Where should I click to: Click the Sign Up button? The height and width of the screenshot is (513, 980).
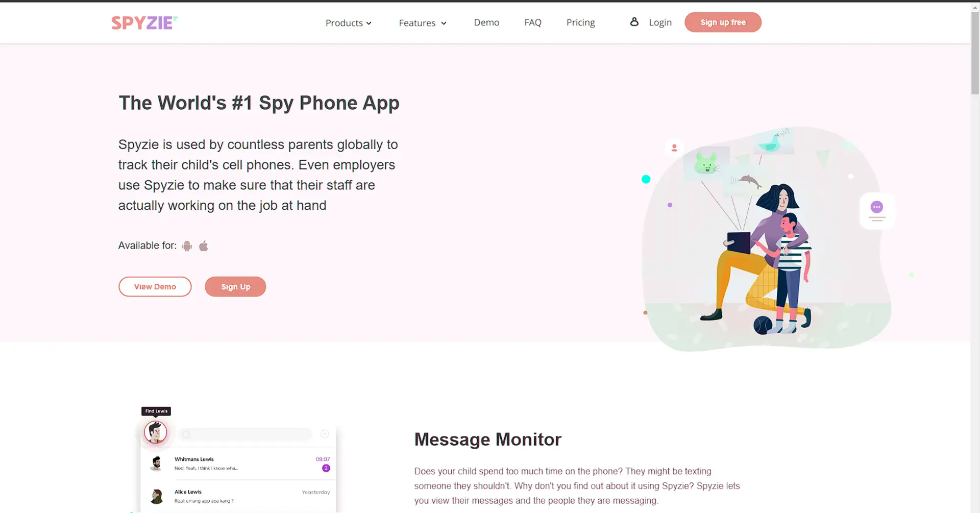(235, 286)
